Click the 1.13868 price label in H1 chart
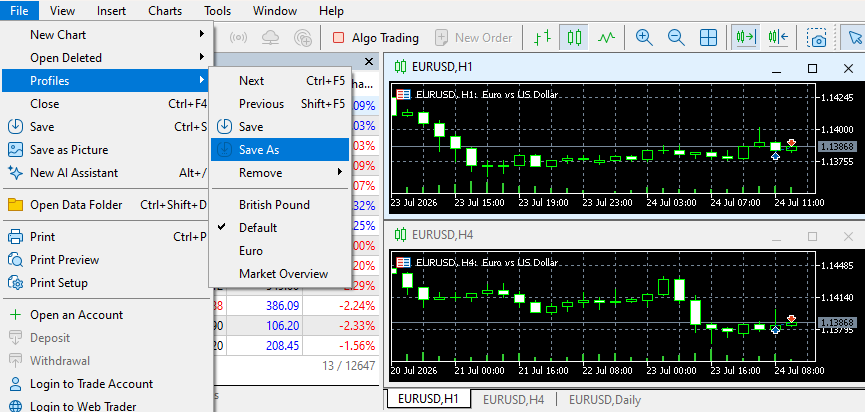The image size is (865, 412). coord(836,146)
